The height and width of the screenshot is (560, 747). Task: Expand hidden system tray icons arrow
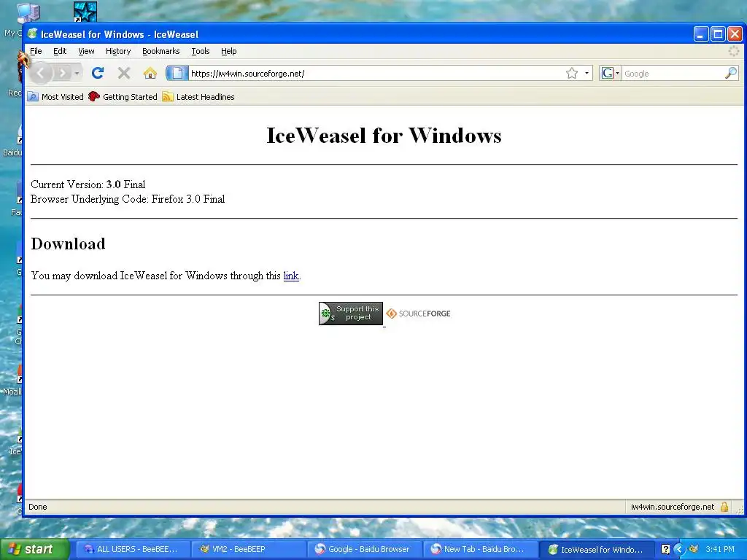(679, 549)
